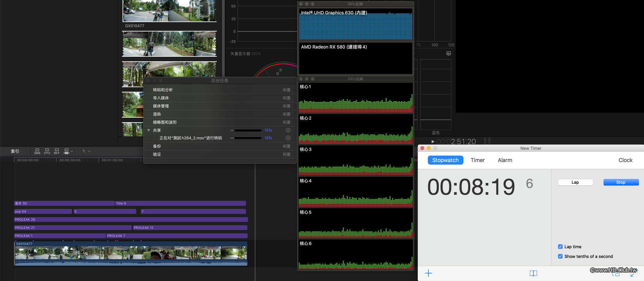Click the connect clip to primary storyline icon
The height and width of the screenshot is (281, 644).
[x=37, y=151]
